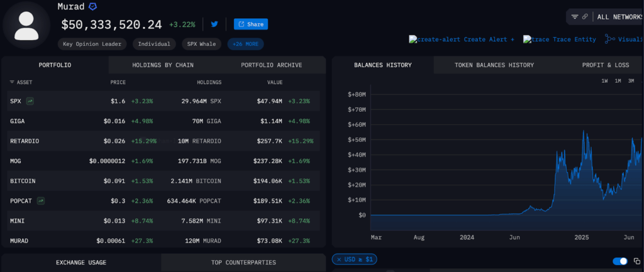
Task: Open the Token Balances History tab
Action: (x=494, y=65)
